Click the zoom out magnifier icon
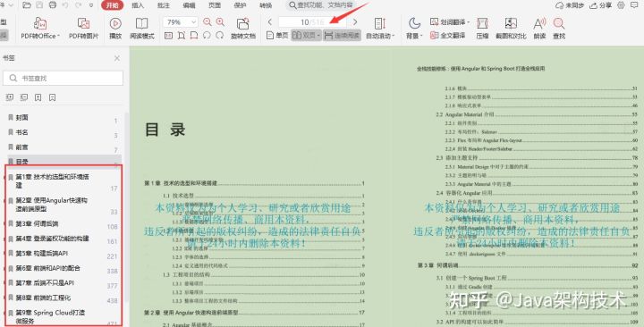644x327 pixels. point(208,22)
